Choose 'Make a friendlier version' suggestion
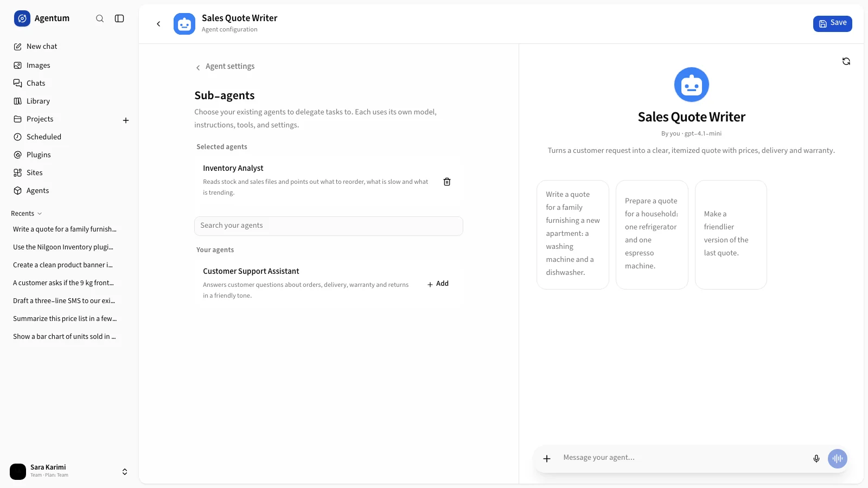This screenshot has width=868, height=488. click(731, 235)
